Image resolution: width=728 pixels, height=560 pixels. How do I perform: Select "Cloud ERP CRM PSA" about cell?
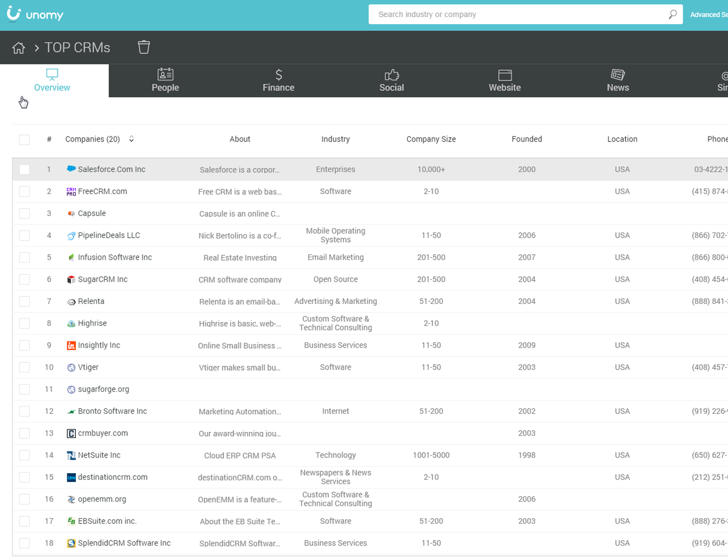(240, 456)
